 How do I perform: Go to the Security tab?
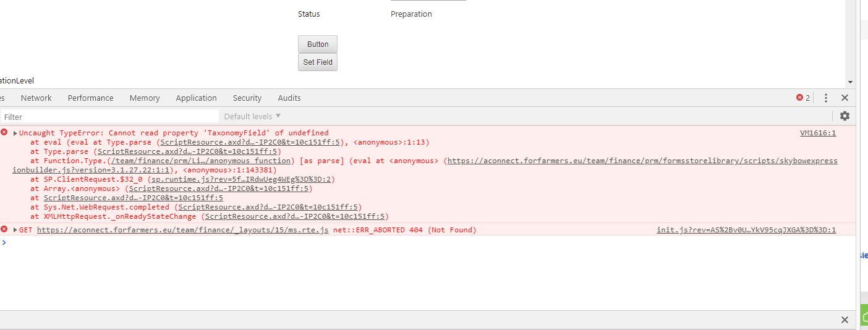click(x=247, y=98)
